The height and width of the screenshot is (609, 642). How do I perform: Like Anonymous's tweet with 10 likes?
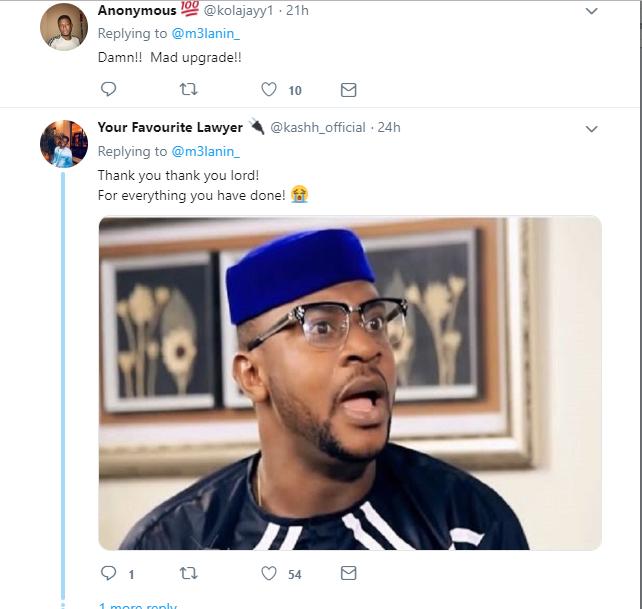pyautogui.click(x=268, y=90)
